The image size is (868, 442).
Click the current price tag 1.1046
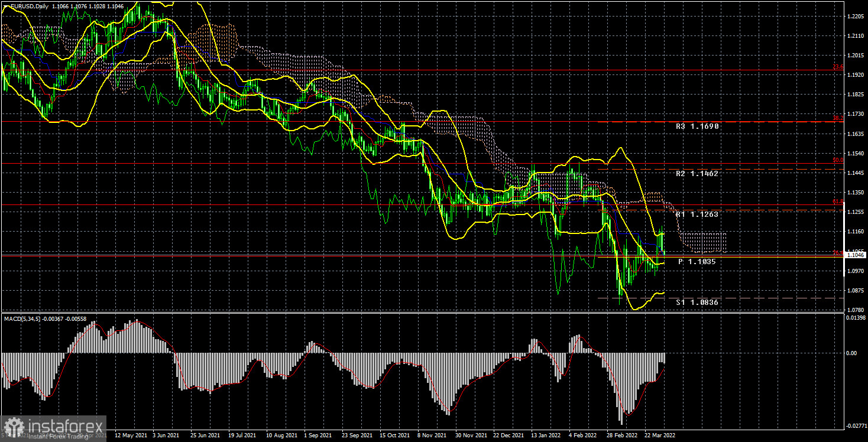856,255
